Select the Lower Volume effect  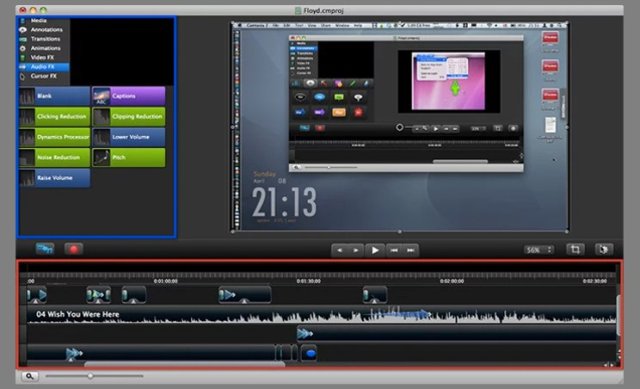(x=129, y=137)
